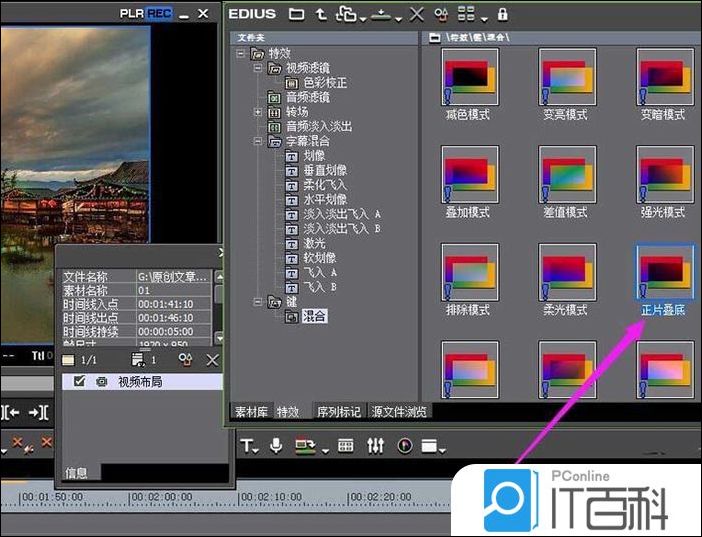Viewport: 702px width, 537px height.
Task: Open the audio mixer sliders icon
Action: point(376,446)
